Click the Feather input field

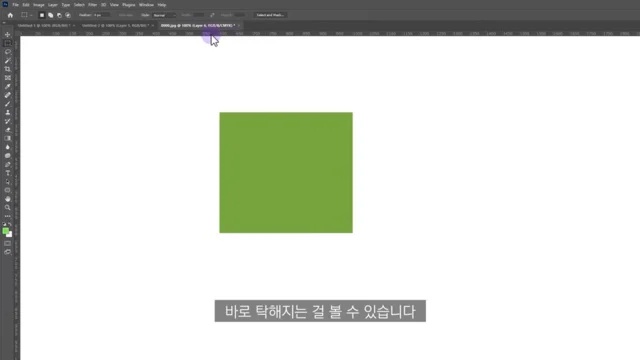(x=101, y=15)
